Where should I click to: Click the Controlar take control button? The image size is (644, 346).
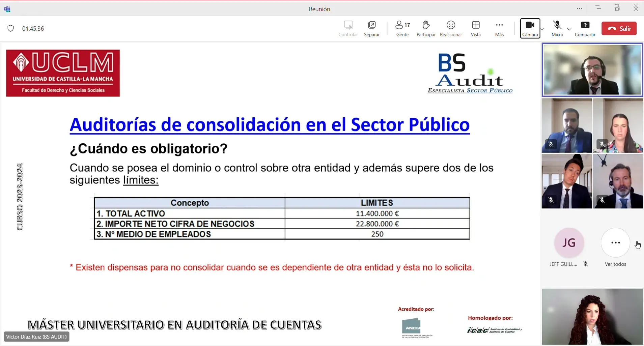tap(348, 28)
